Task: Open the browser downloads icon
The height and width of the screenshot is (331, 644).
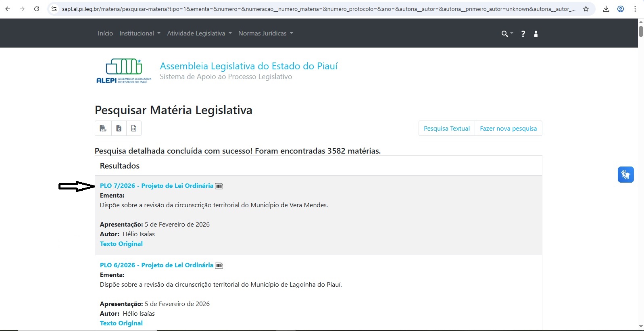Action: 606,9
